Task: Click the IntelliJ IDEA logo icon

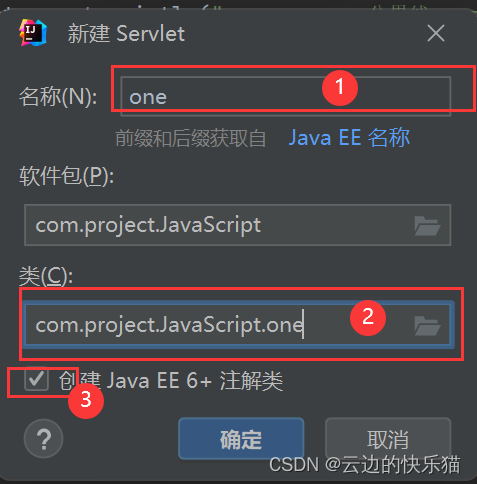Action: pyautogui.click(x=33, y=33)
